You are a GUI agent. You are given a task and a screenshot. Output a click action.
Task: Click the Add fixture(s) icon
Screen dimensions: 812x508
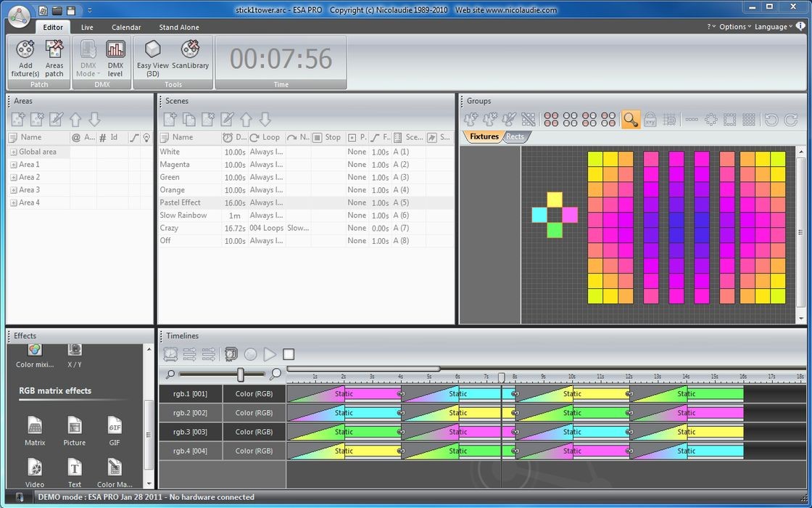click(25, 57)
